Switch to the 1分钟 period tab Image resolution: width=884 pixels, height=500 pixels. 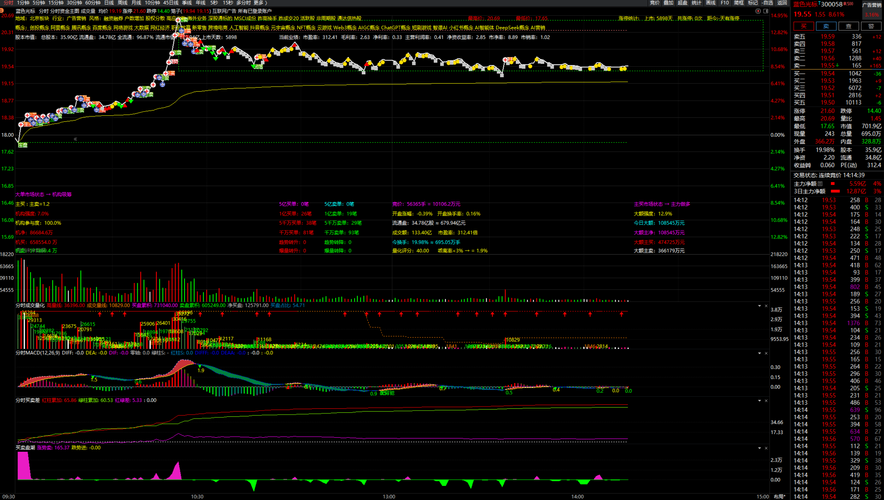click(23, 3)
